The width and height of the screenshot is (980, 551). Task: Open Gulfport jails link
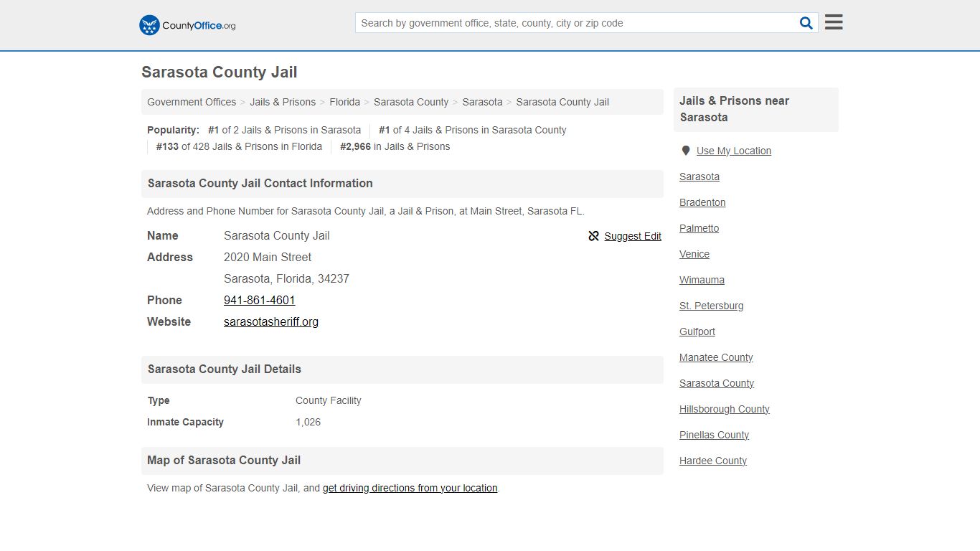pos(697,331)
